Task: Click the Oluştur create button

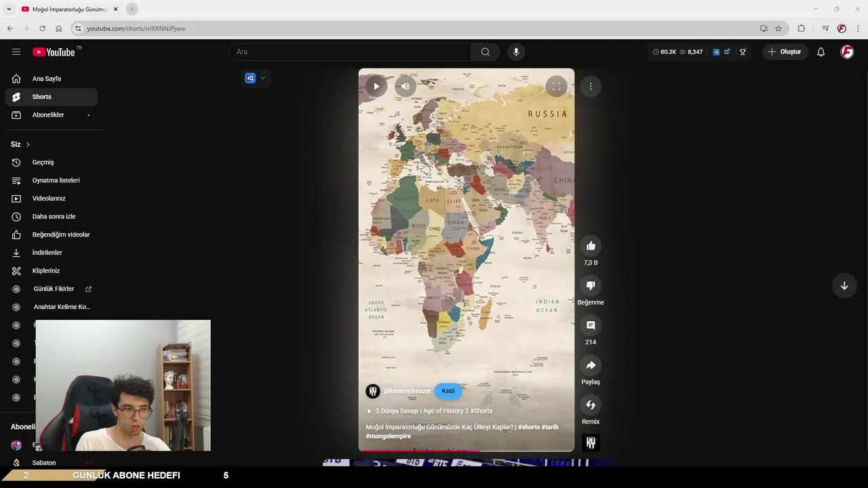Action: (x=785, y=52)
